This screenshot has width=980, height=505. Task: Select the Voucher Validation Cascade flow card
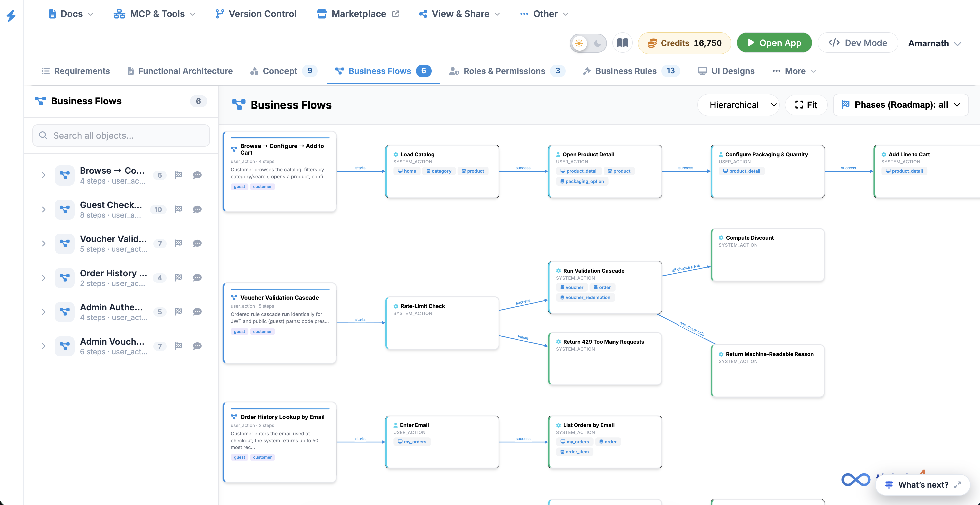click(x=279, y=323)
